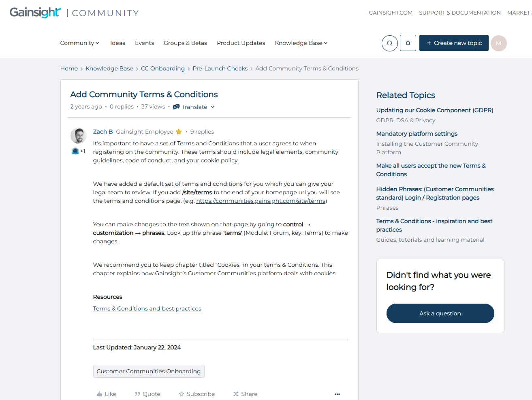
Task: Open Product Updates
Action: pos(241,43)
